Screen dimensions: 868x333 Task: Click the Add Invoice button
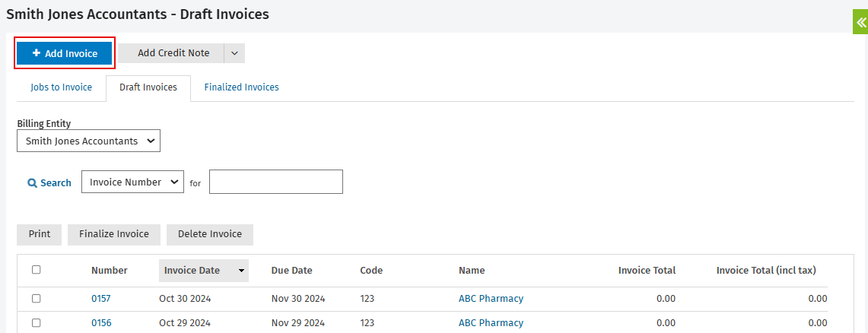pyautogui.click(x=65, y=53)
